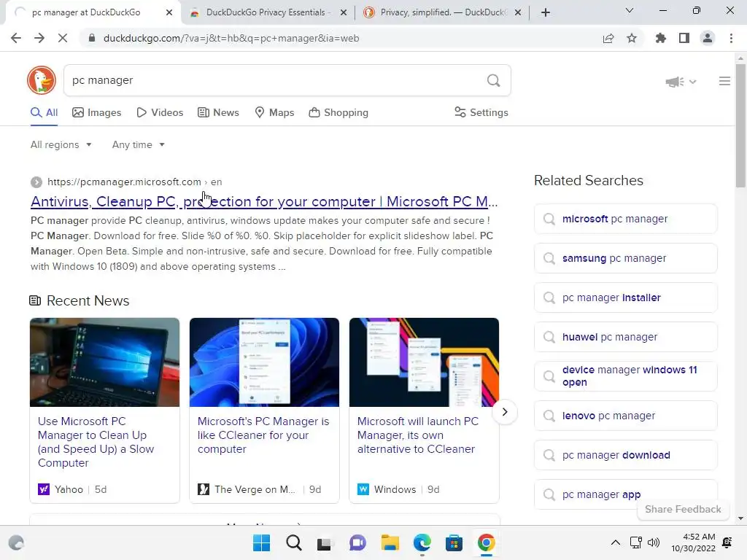Search related term huawei pc manager

[x=625, y=337]
